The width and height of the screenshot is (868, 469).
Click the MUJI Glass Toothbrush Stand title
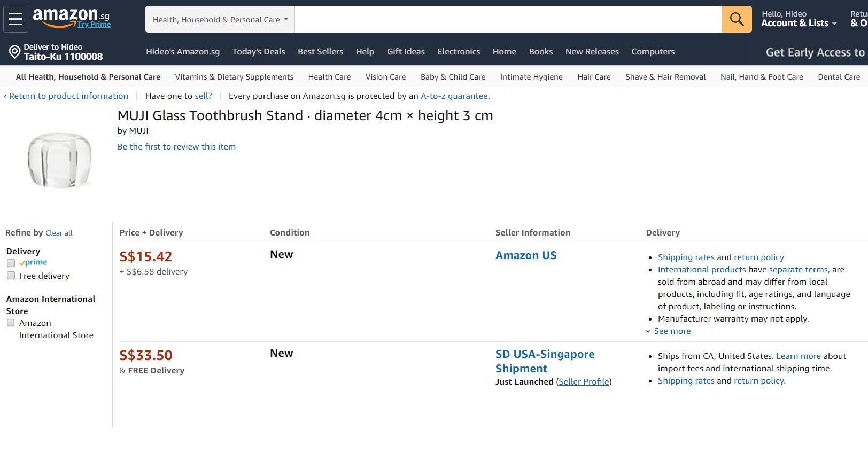pyautogui.click(x=305, y=116)
